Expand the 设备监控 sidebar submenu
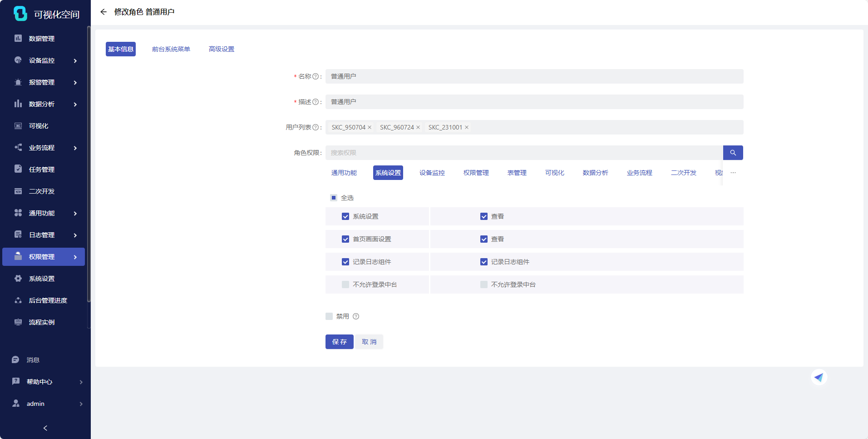Viewport: 868px width, 439px height. (x=75, y=60)
